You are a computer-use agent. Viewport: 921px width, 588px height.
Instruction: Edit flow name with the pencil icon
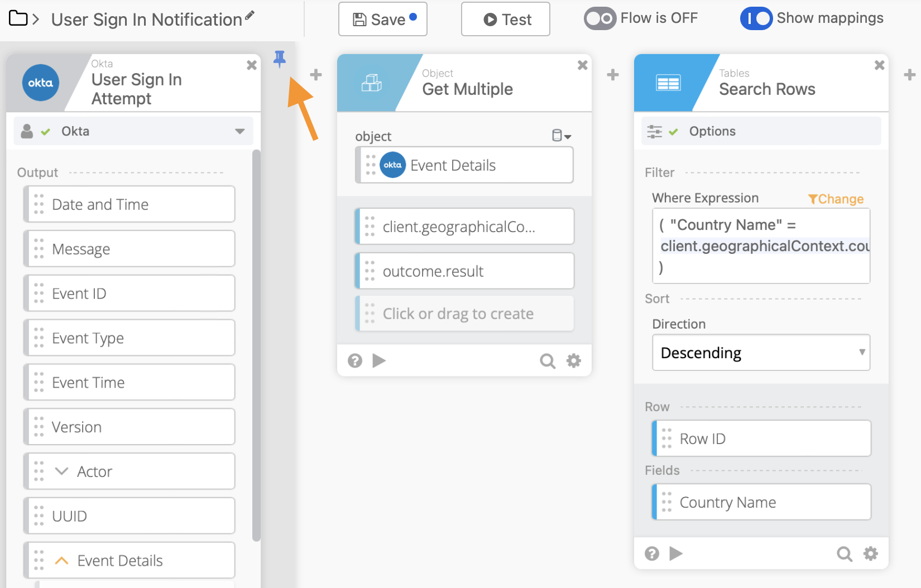pyautogui.click(x=250, y=16)
